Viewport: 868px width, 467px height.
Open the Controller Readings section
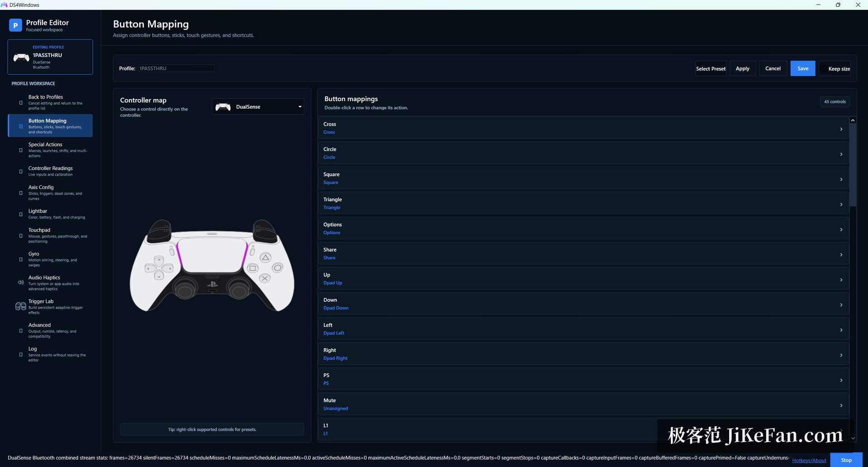click(x=50, y=171)
